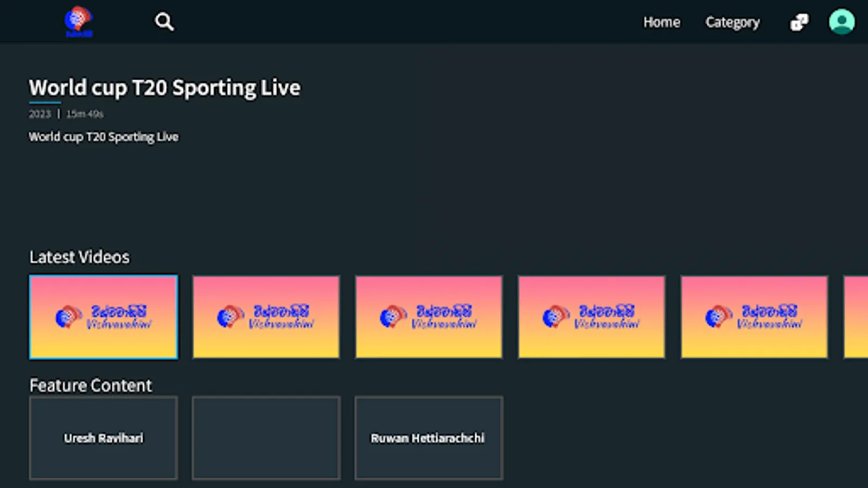The height and width of the screenshot is (488, 868).
Task: Click the year "2023" label
Action: click(40, 114)
